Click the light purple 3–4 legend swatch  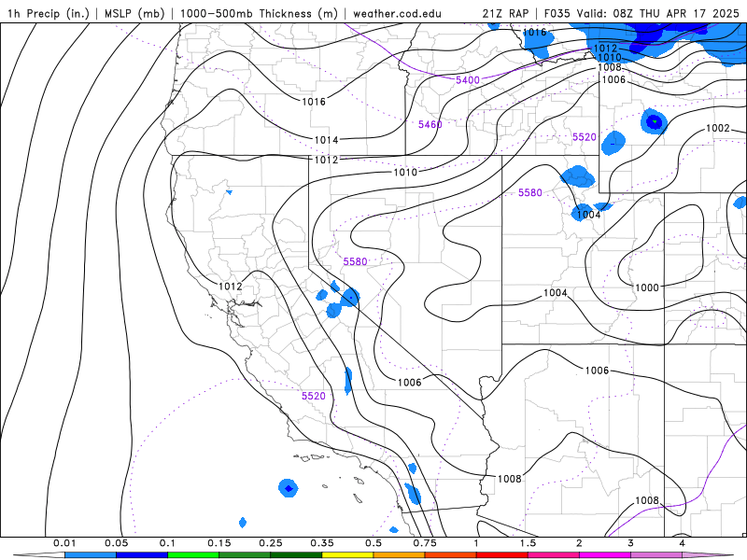[656, 555]
